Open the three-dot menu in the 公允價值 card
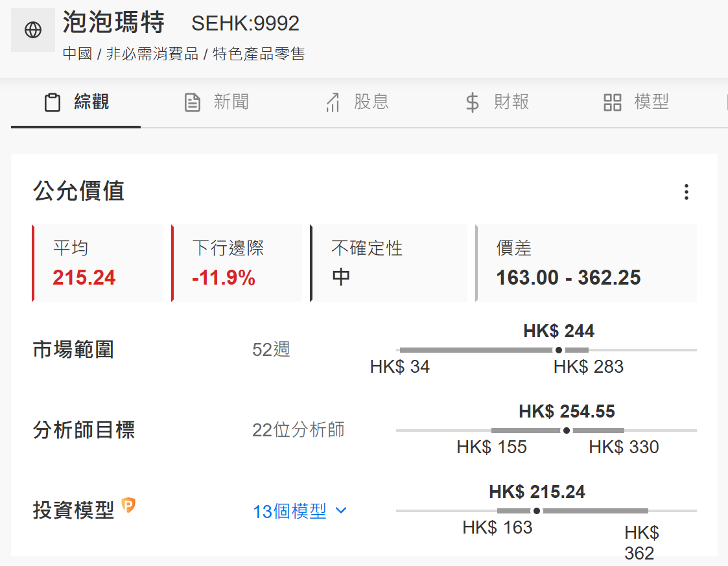The width and height of the screenshot is (728, 566). click(x=687, y=192)
